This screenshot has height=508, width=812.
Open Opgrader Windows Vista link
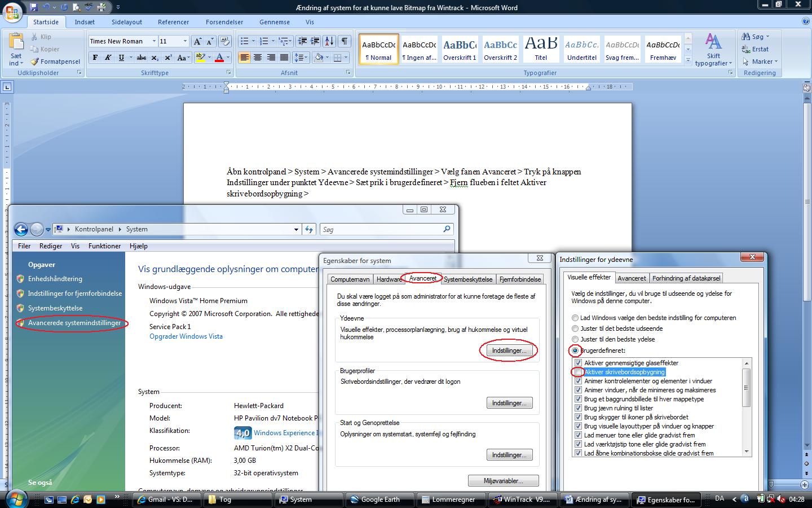[186, 336]
